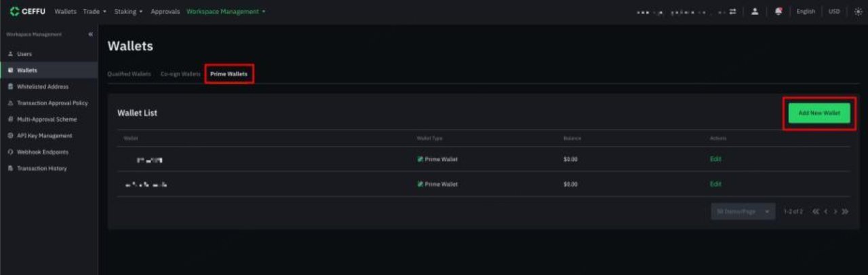The image size is (868, 275).
Task: Open the items per page dropdown
Action: click(743, 212)
